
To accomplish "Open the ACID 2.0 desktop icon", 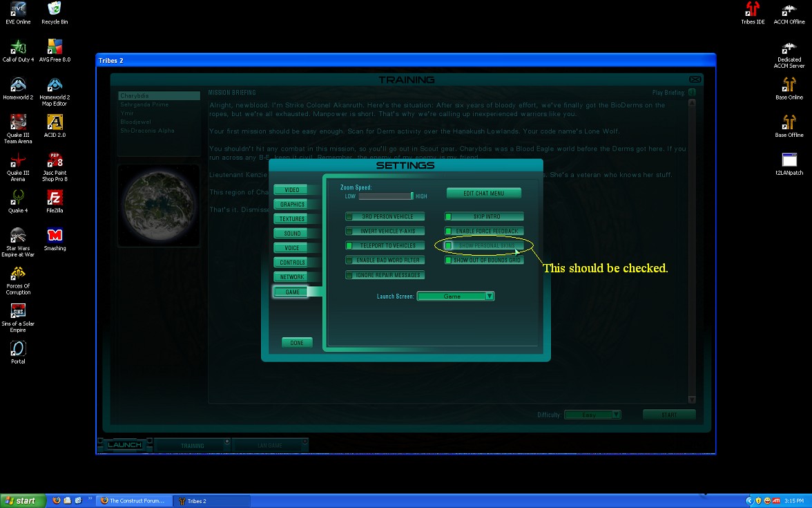I will coord(55,126).
